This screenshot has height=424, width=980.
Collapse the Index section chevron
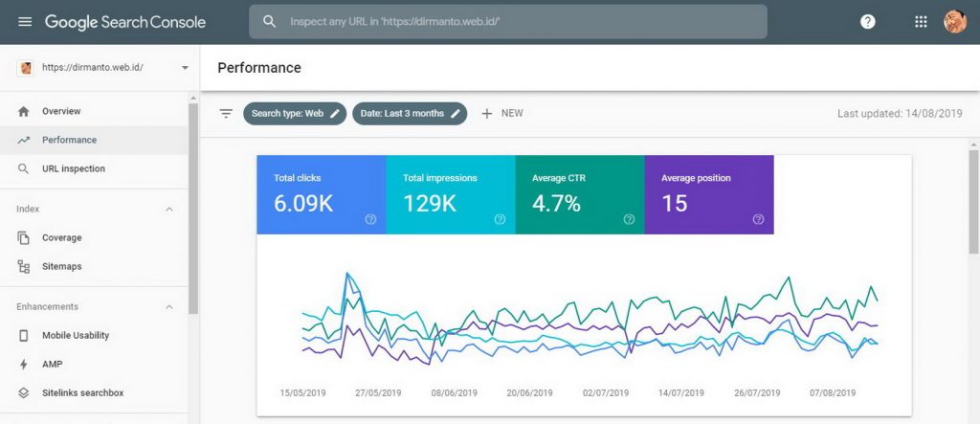point(168,209)
